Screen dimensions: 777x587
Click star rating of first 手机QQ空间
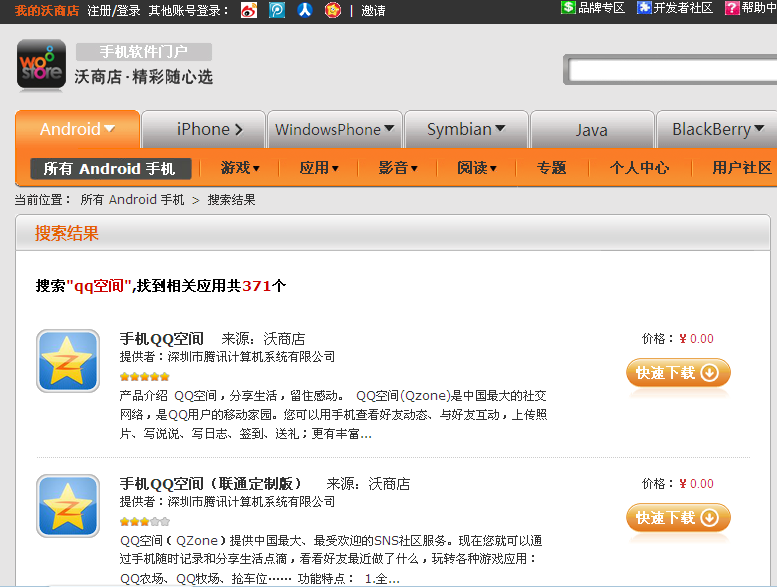click(144, 376)
